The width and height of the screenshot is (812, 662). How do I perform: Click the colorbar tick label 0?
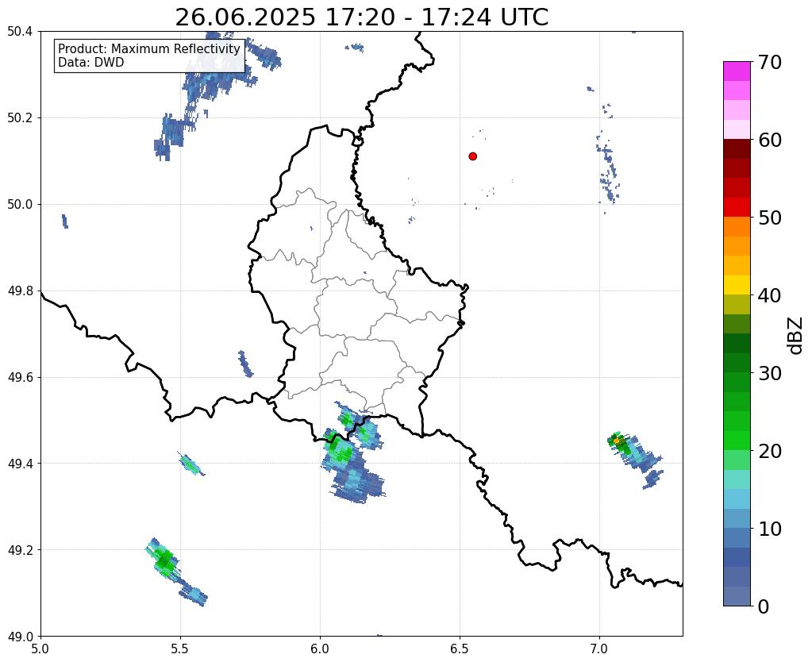(x=764, y=606)
